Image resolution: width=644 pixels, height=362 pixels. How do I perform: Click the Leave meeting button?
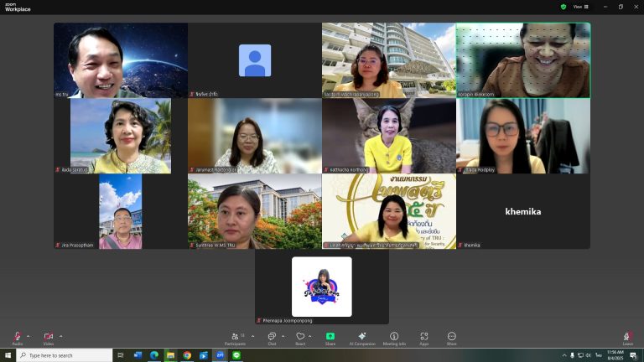click(x=627, y=339)
